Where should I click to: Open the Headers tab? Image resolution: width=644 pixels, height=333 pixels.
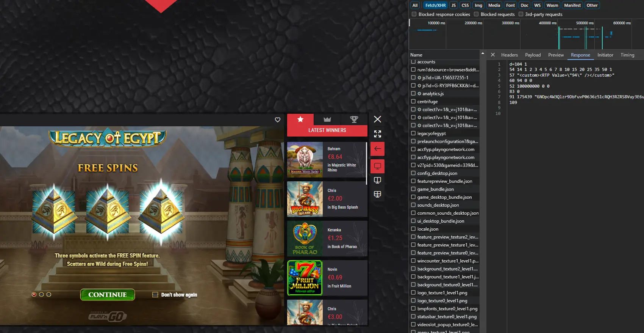510,55
